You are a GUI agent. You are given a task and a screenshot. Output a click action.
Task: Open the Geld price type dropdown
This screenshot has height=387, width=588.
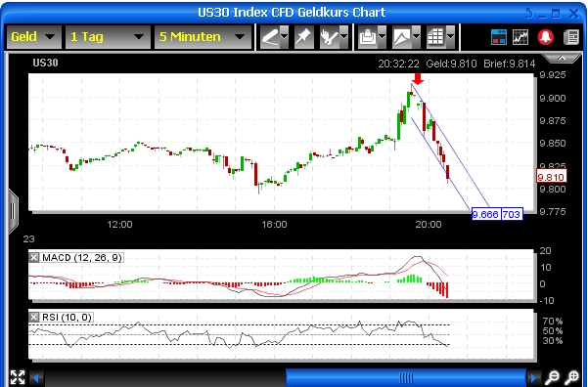(x=33, y=37)
